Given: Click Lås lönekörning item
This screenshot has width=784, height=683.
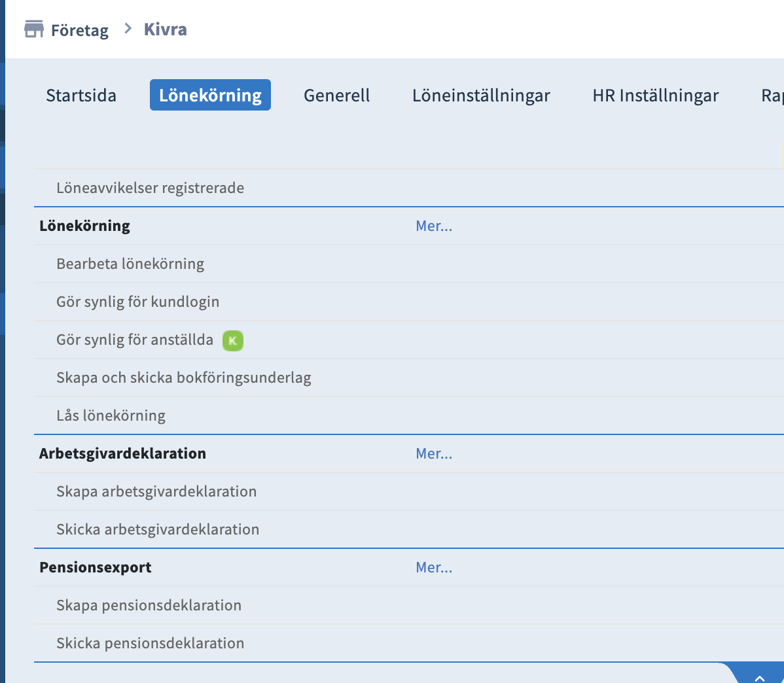Looking at the screenshot, I should [111, 415].
